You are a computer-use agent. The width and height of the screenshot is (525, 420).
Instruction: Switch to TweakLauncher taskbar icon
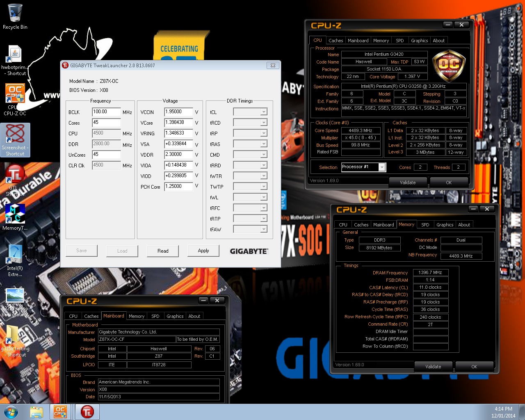[x=87, y=412]
